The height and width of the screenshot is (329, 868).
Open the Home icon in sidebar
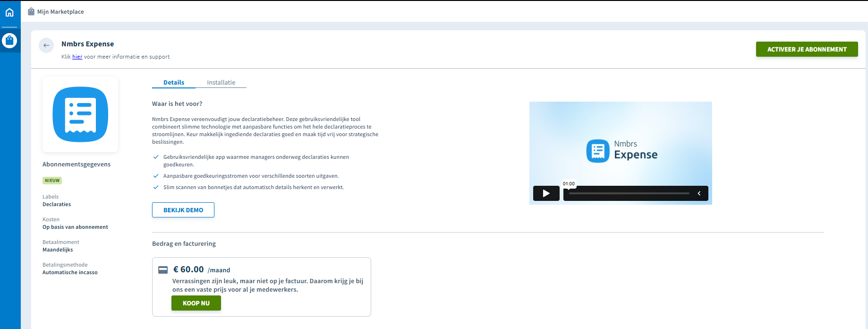point(9,12)
